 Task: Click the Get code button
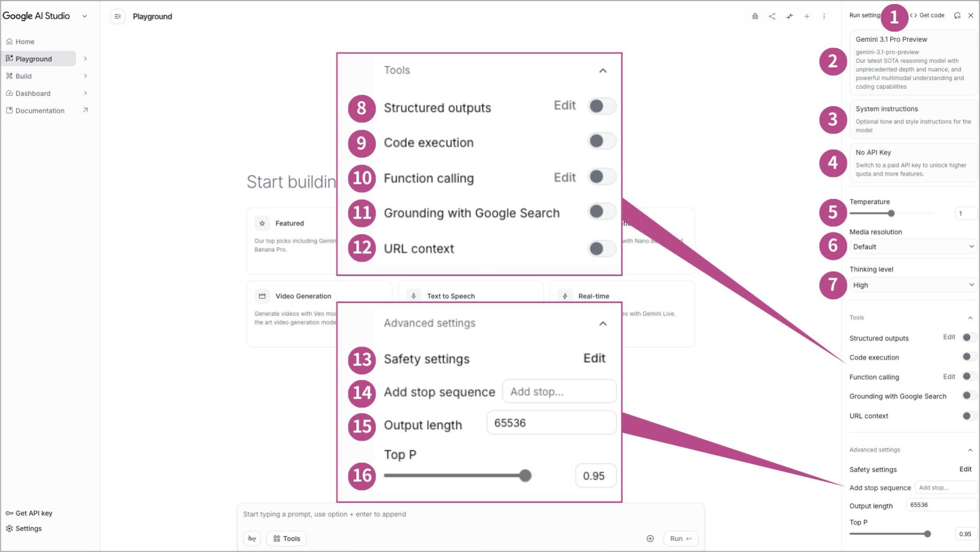(927, 15)
